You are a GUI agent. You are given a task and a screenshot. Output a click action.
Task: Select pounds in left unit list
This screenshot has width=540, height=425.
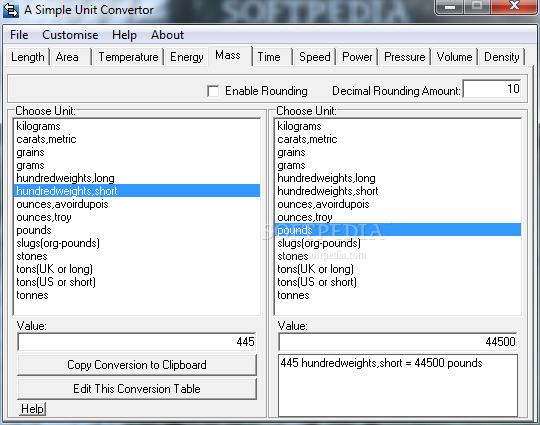point(137,230)
